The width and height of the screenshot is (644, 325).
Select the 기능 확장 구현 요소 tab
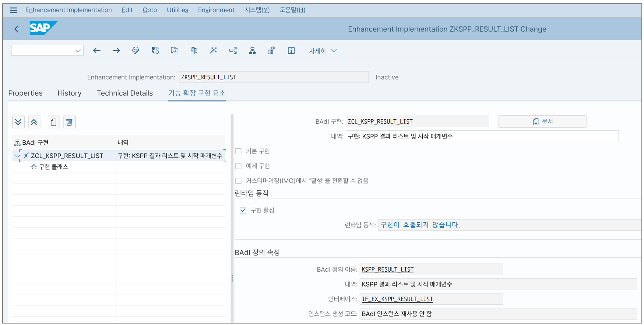[197, 93]
